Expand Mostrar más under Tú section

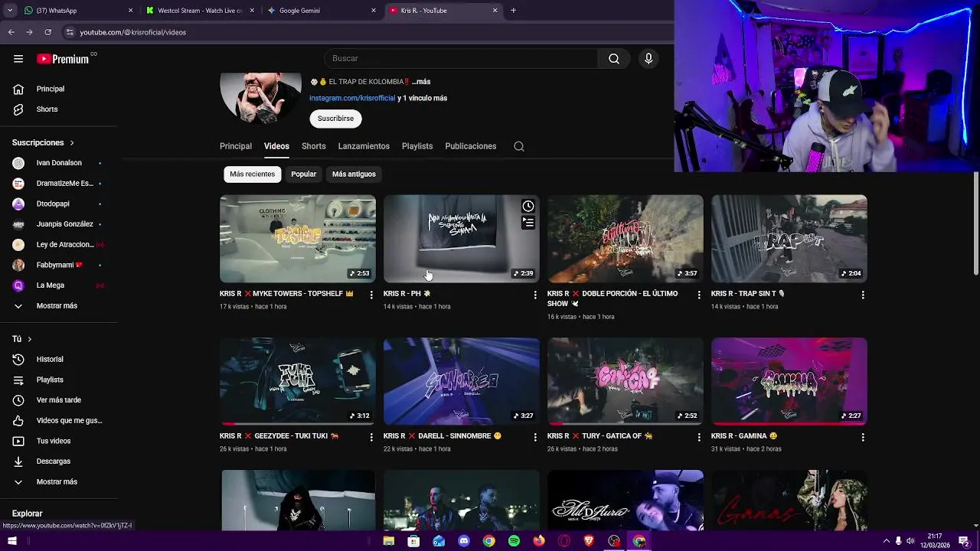click(x=58, y=482)
